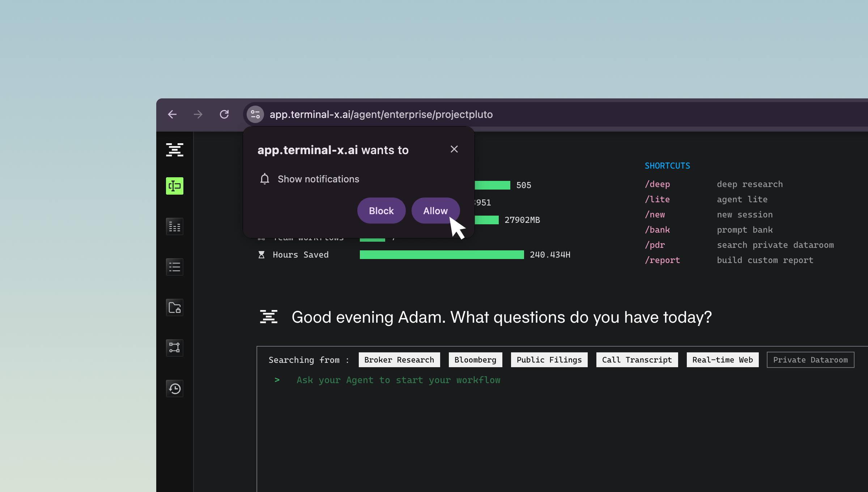The height and width of the screenshot is (492, 868).
Task: Open the data grid sidebar icon
Action: 174,227
